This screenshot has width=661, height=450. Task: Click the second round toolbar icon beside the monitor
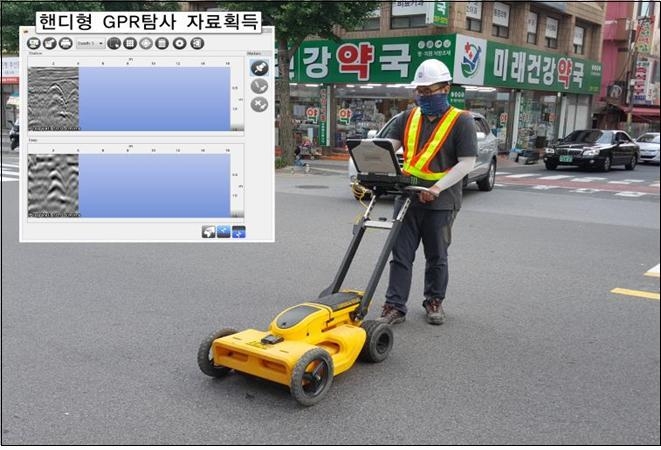pyautogui.click(x=50, y=43)
